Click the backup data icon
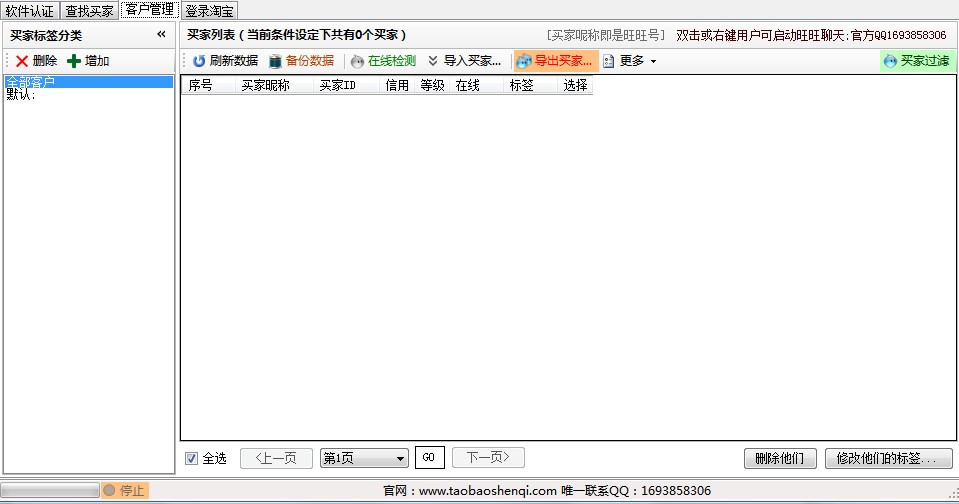The image size is (959, 504). coord(275,61)
